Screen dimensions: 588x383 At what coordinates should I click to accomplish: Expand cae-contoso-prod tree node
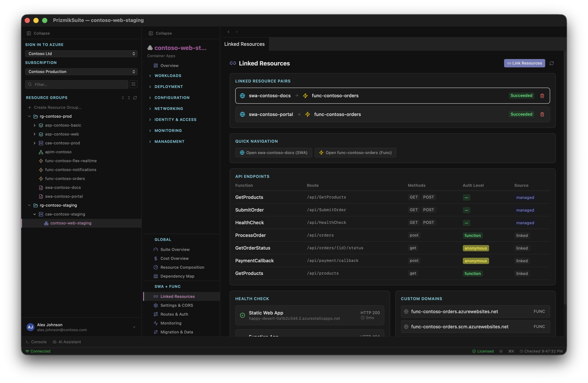coord(34,143)
